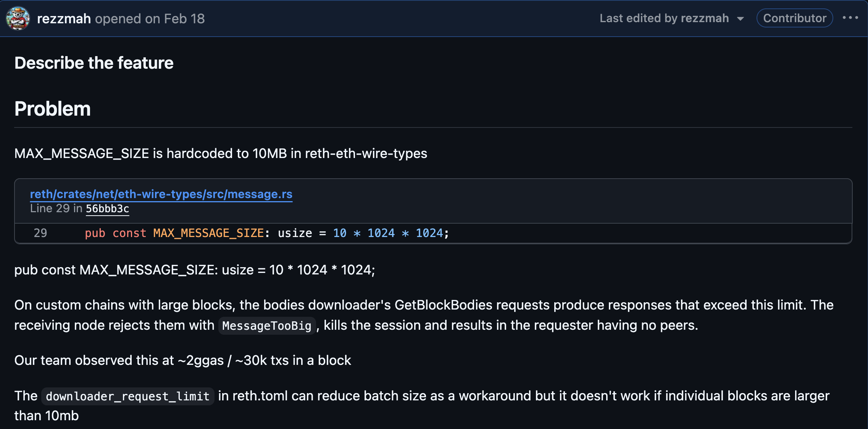Viewport: 868px width, 429px height.
Task: Open the message.rs file path link
Action: coord(161,194)
